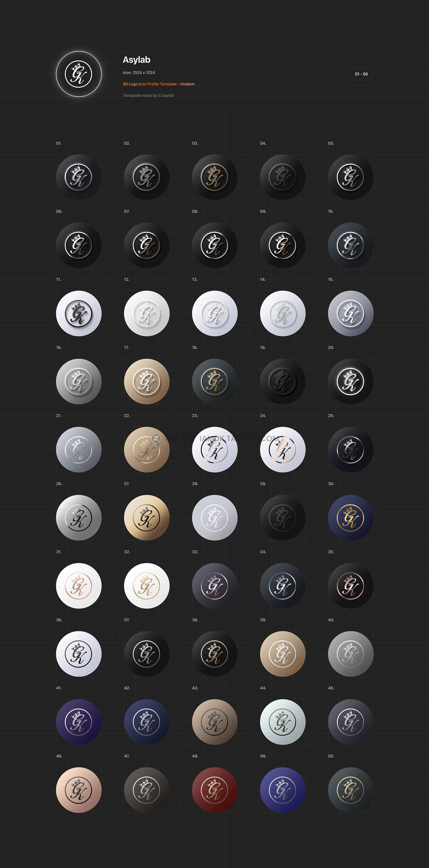Screen dimensions: 429x868
Task: Click the large glowing GK logo header icon
Action: [x=79, y=74]
